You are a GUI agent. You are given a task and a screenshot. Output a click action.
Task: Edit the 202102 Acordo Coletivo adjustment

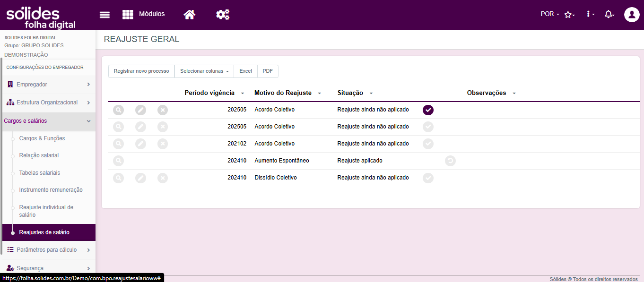(140, 144)
